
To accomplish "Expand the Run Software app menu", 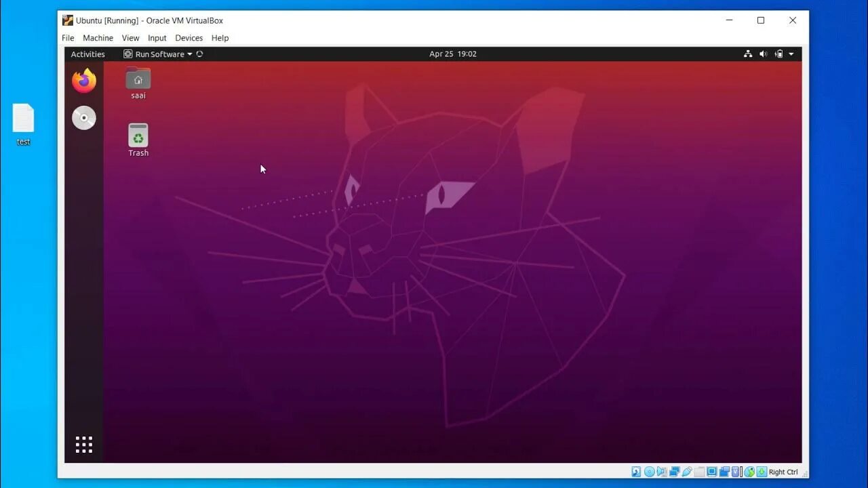I will tap(158, 54).
